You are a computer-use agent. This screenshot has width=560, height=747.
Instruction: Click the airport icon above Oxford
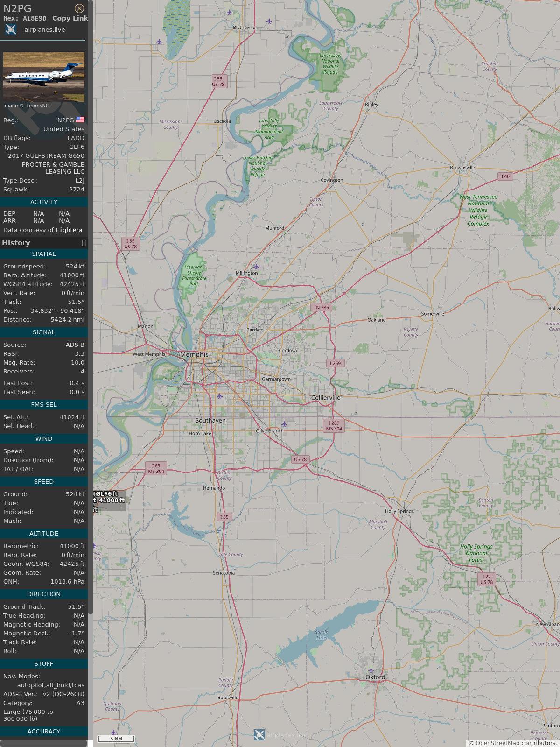(371, 670)
